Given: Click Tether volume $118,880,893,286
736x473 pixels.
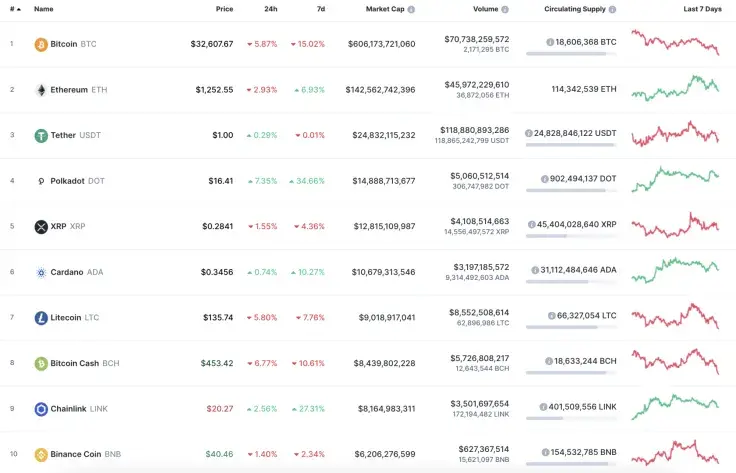Looking at the screenshot, I should pos(475,130).
